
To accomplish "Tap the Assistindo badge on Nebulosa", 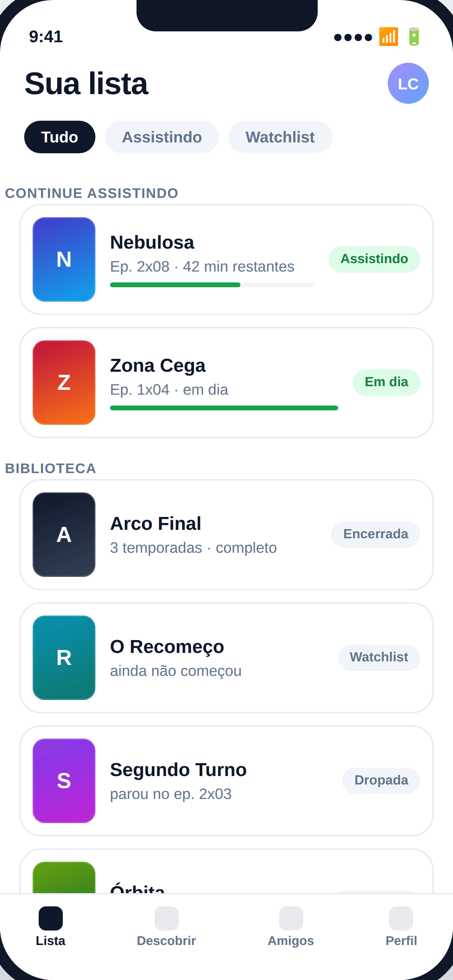I will click(374, 259).
